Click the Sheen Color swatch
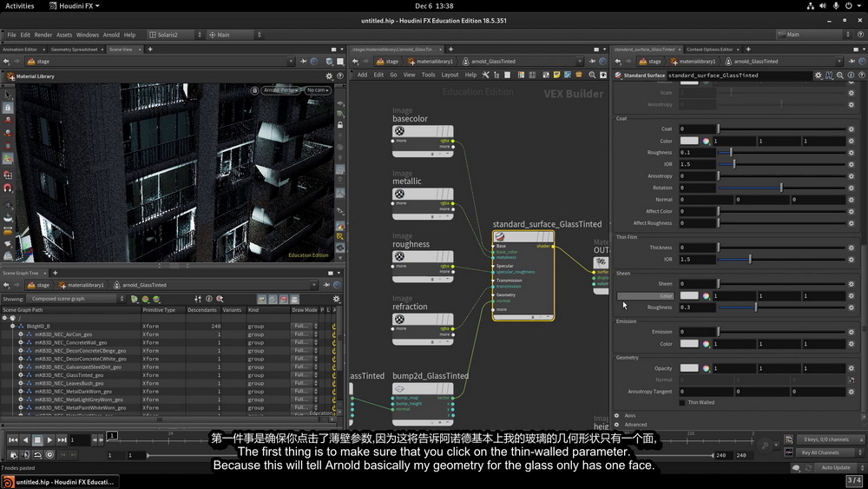 689,295
